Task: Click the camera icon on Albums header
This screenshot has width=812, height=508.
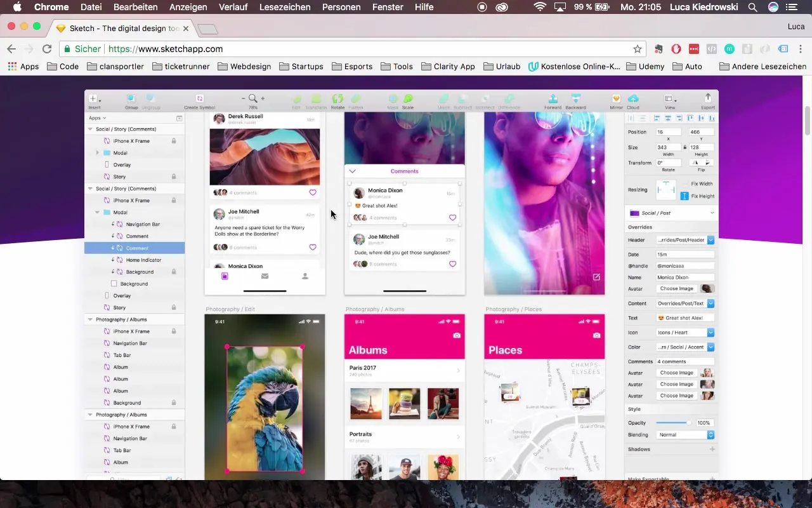Action: click(457, 336)
